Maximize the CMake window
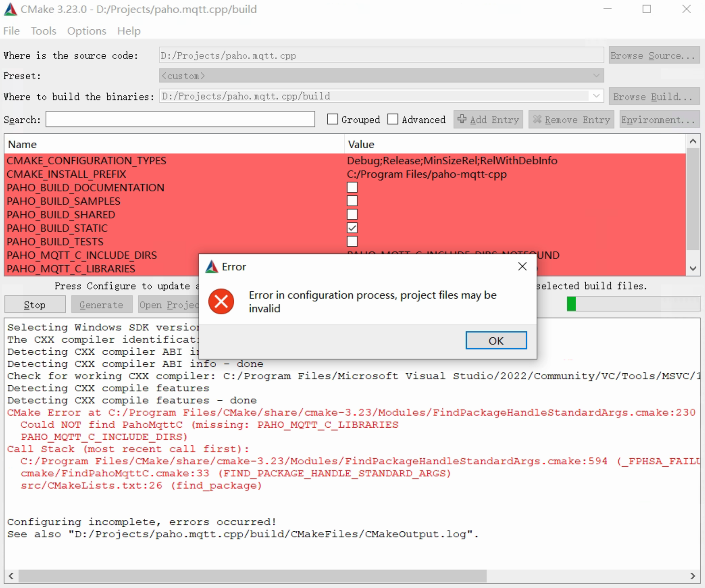 point(646,9)
